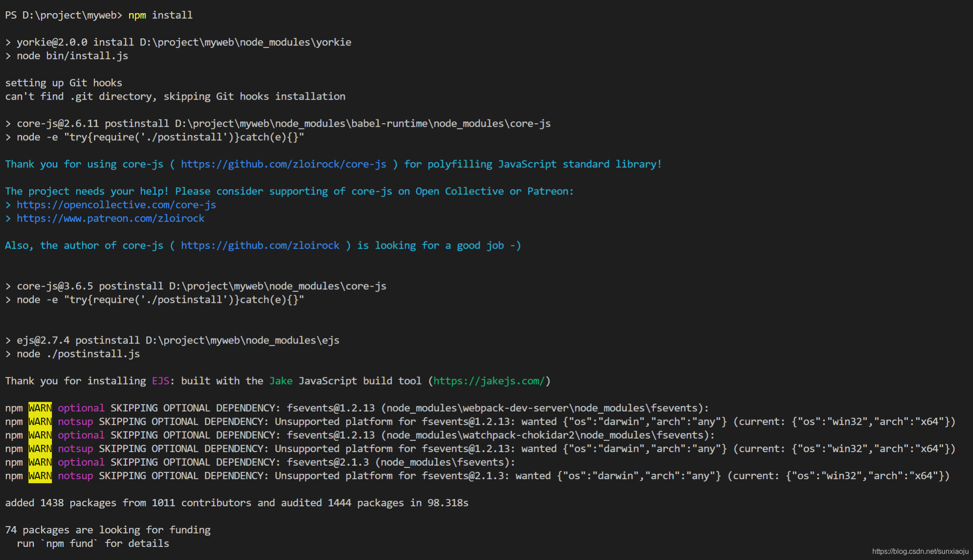The height and width of the screenshot is (560, 973).
Task: Click the yellow npm command text
Action: pyautogui.click(x=137, y=15)
